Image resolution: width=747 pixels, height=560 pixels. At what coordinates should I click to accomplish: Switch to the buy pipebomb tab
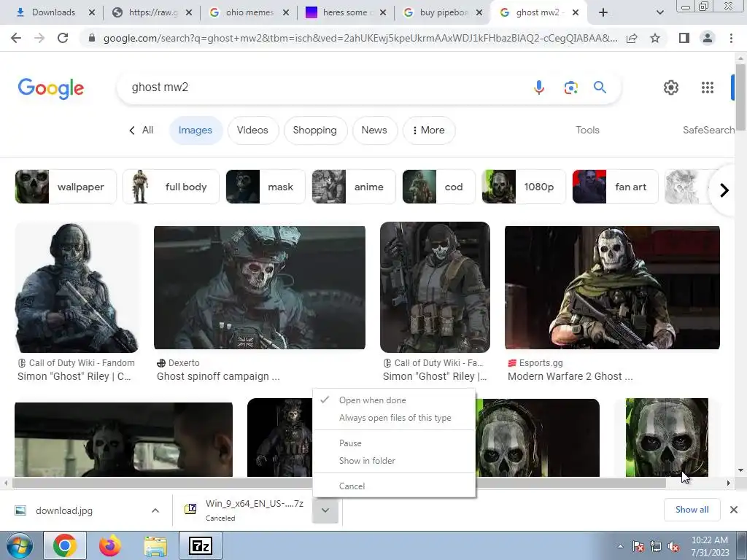click(444, 12)
